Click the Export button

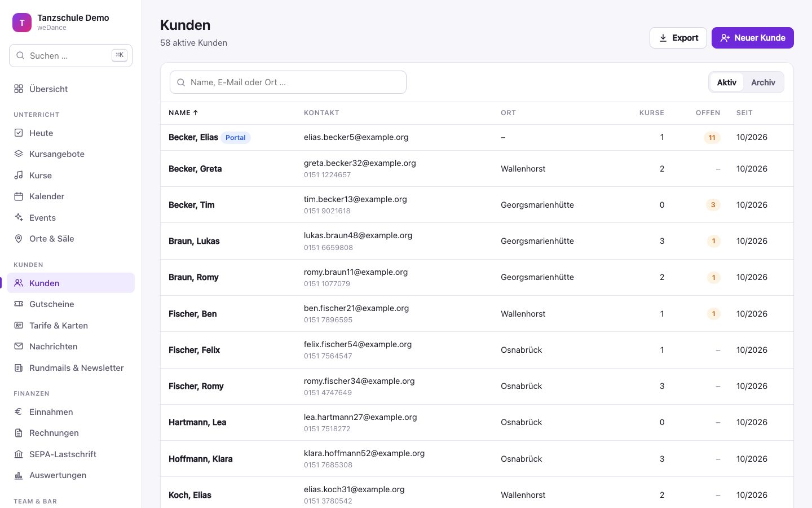[x=678, y=38]
